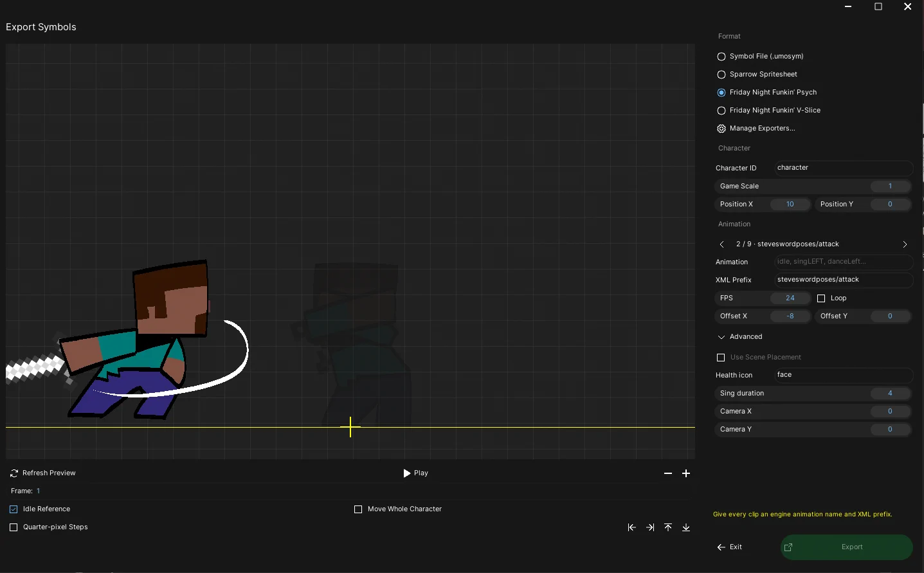Image resolution: width=924 pixels, height=573 pixels.
Task: Click the Camera Y value field
Action: (891, 430)
